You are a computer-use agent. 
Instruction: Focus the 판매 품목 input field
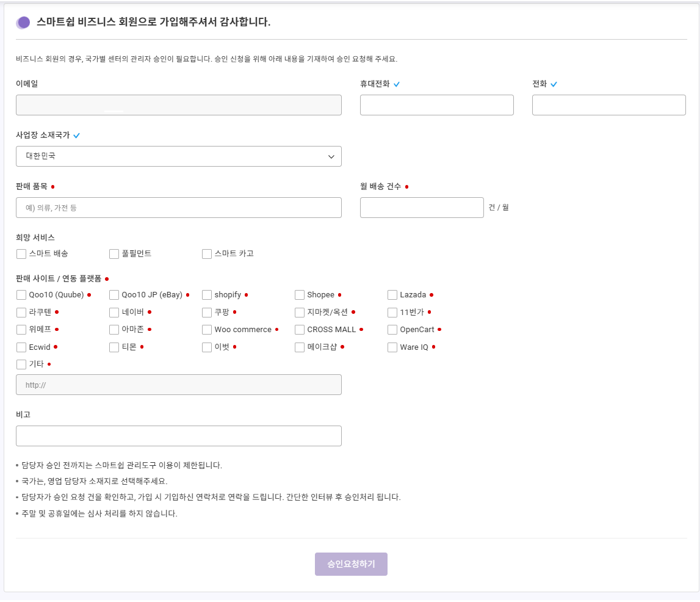click(179, 208)
